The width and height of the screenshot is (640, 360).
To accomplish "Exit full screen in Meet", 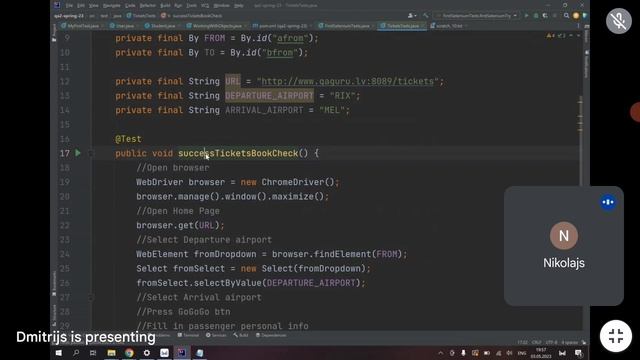I will [616, 336].
